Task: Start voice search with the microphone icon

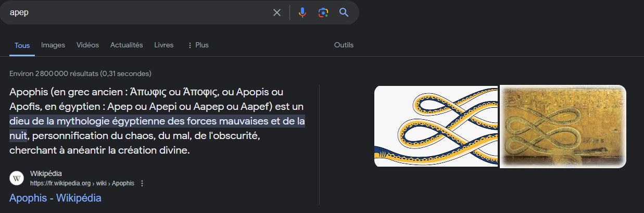Action: point(302,12)
